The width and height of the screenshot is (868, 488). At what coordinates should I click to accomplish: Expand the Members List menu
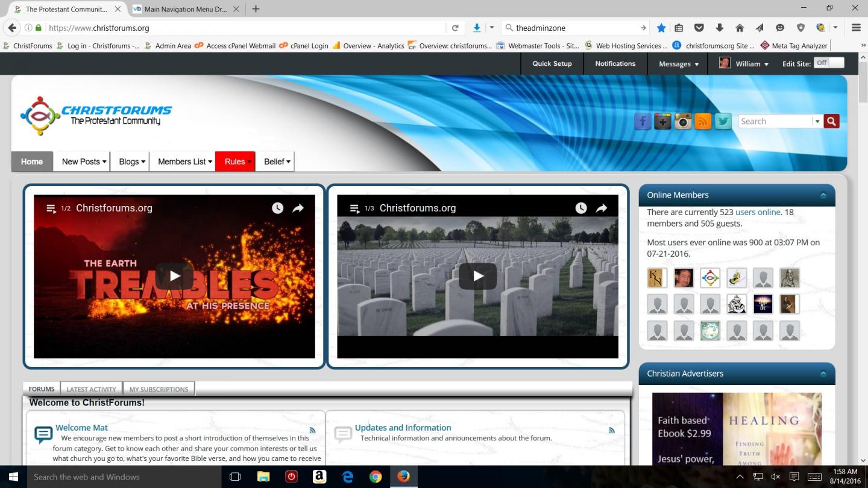pyautogui.click(x=184, y=161)
